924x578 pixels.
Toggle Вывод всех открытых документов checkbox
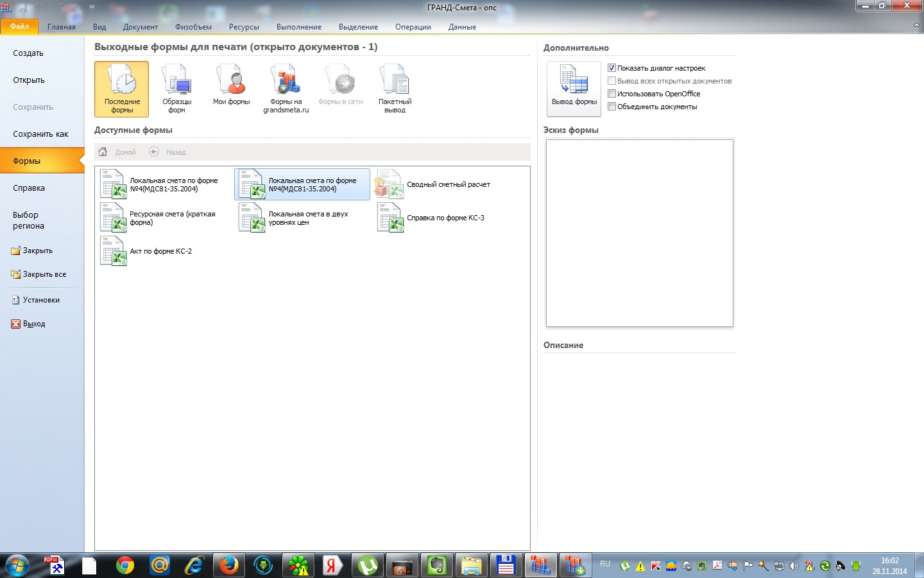point(612,81)
